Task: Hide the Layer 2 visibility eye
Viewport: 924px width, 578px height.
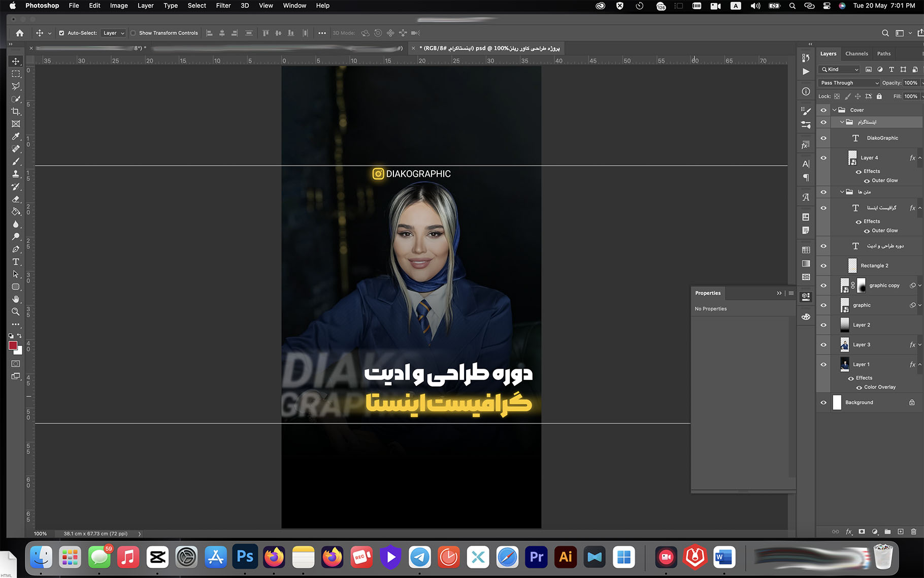Action: pyautogui.click(x=823, y=325)
